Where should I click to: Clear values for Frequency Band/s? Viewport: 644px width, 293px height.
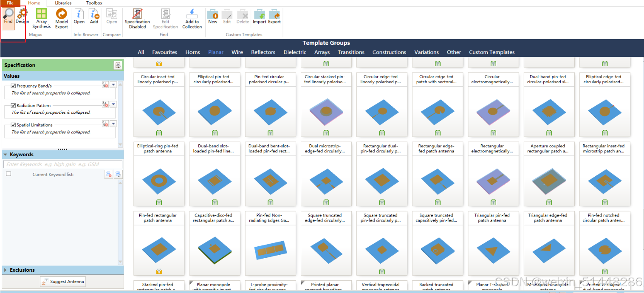tap(105, 85)
